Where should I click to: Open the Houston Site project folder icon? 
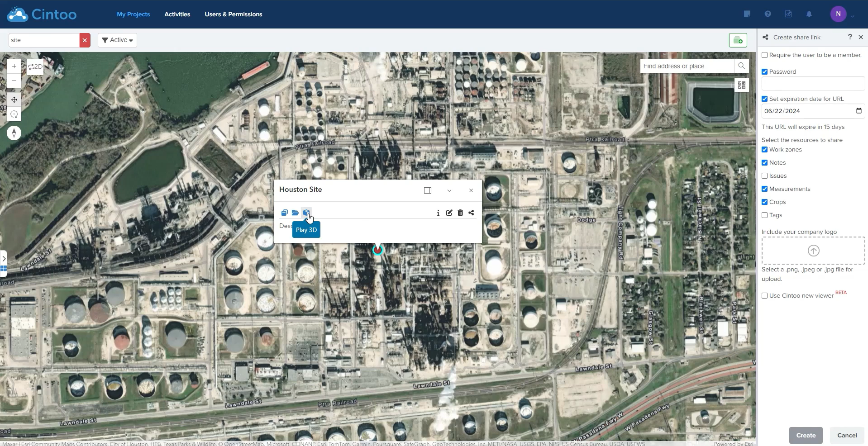tap(296, 213)
